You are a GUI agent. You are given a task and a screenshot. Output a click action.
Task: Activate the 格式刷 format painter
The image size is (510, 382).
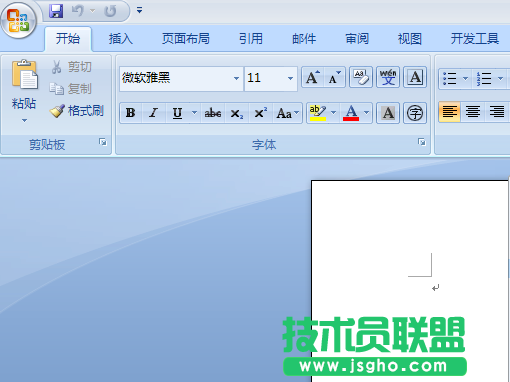(x=77, y=111)
